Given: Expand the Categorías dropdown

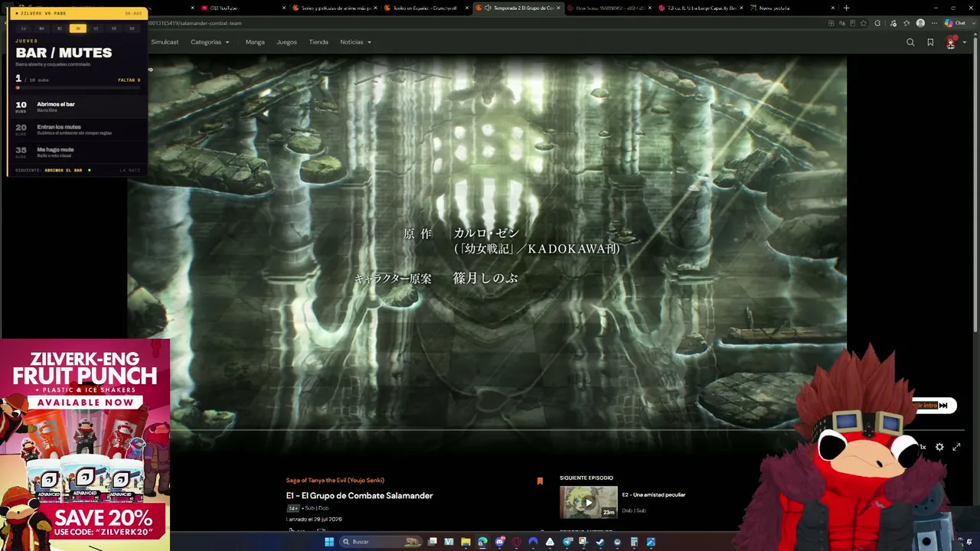Looking at the screenshot, I should tap(210, 42).
